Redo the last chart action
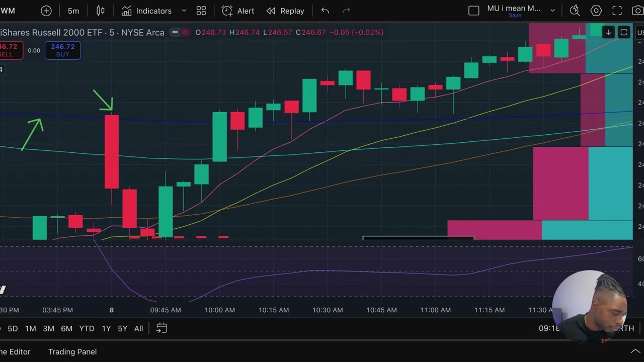 346,11
